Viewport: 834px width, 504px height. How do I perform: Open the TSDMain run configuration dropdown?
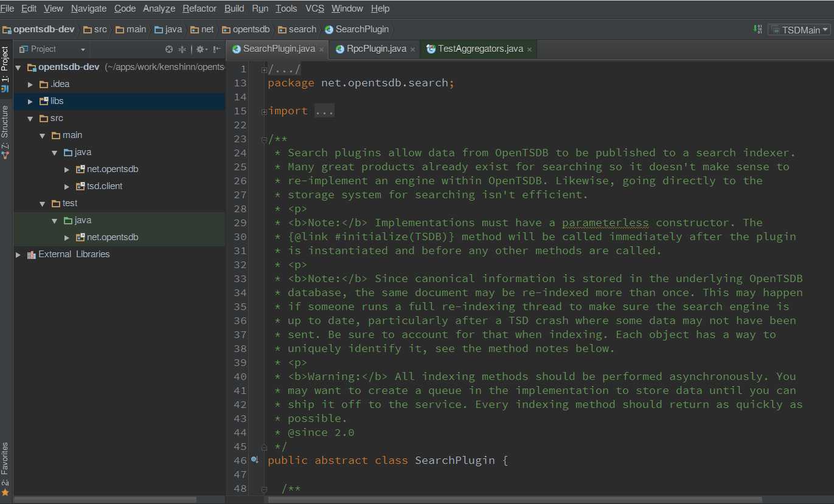799,29
